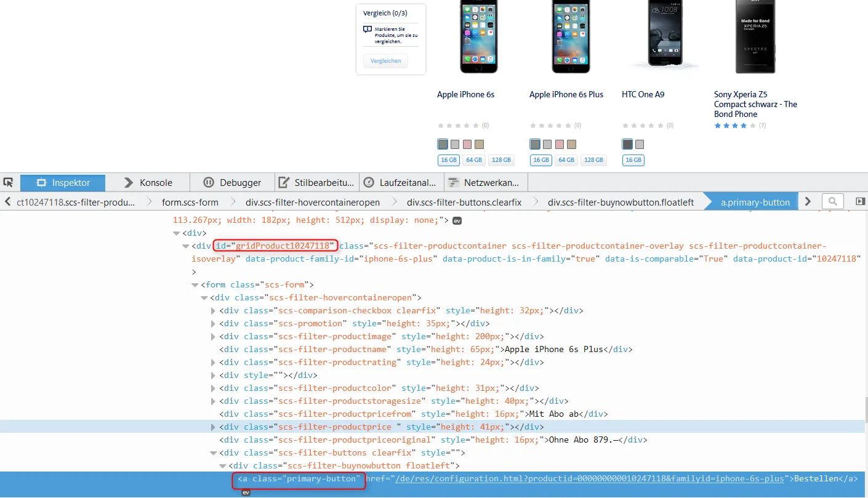The height and width of the screenshot is (498, 868).
Task: Click the ev badge under primary-button anchor
Action: pos(246,492)
